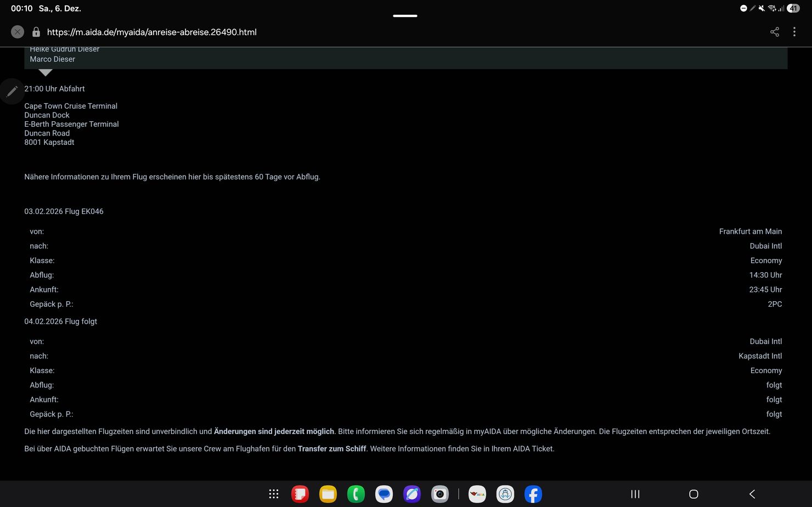Launch Facebook from the taskbar
This screenshot has height=507, width=812.
click(x=533, y=494)
